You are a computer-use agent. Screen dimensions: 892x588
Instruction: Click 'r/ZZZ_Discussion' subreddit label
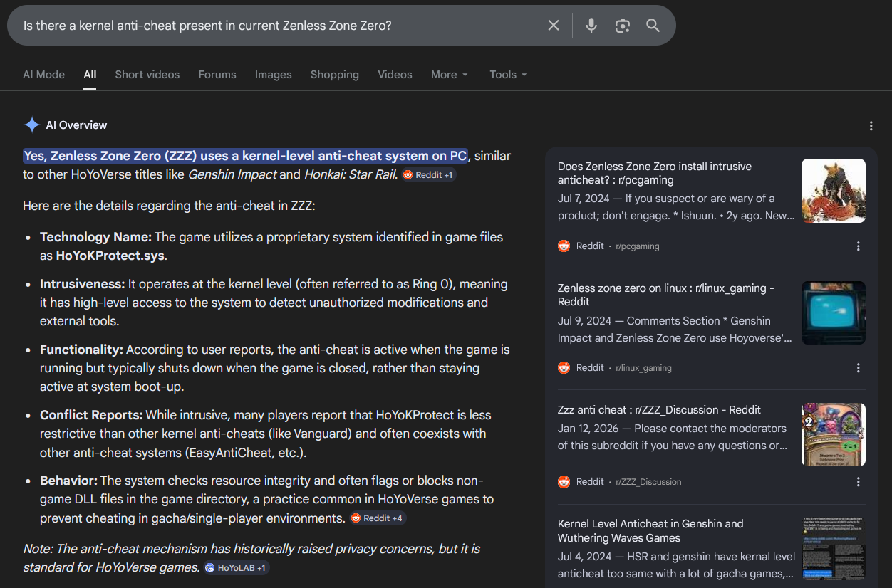648,482
